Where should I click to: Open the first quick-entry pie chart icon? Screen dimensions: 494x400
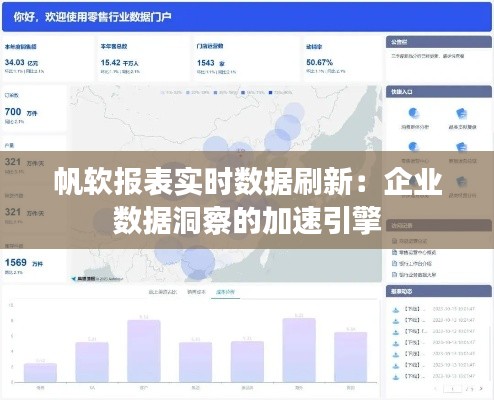point(413,114)
